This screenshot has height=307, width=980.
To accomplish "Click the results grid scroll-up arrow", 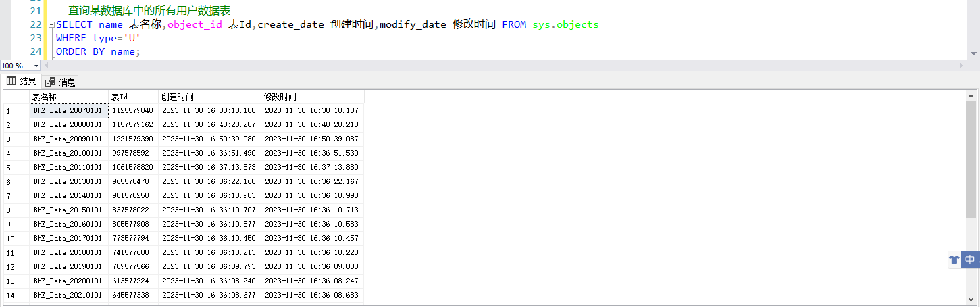I will tap(971, 95).
